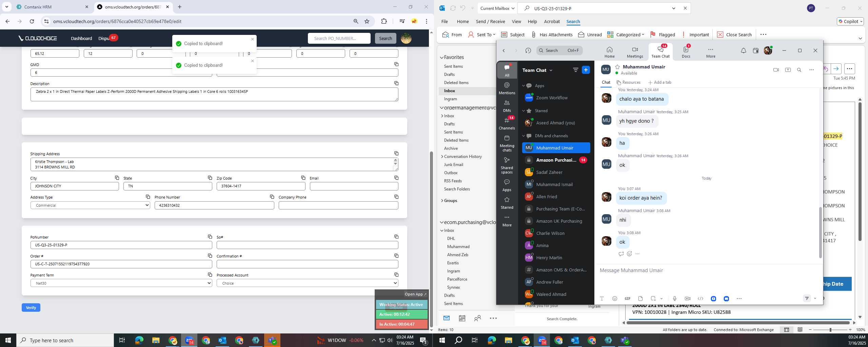Viewport: 868px width, 347px height.
Task: Open the Categorized filter dropdown
Action: (626, 35)
